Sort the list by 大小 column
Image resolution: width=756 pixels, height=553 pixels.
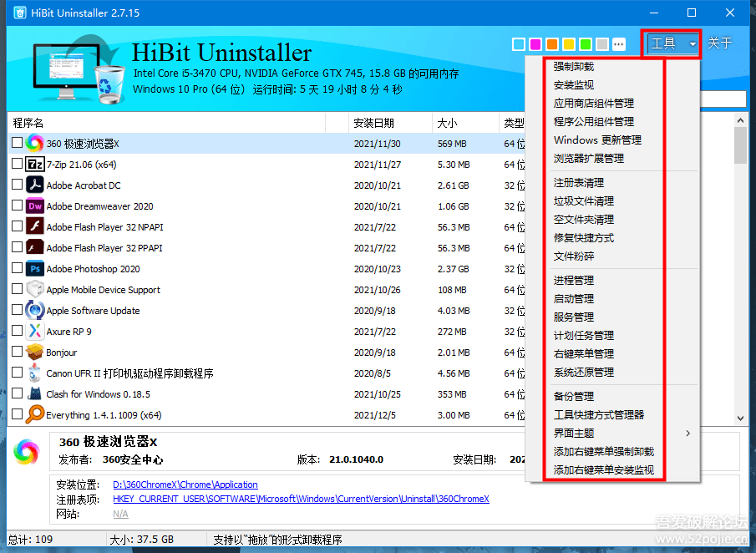(465, 123)
